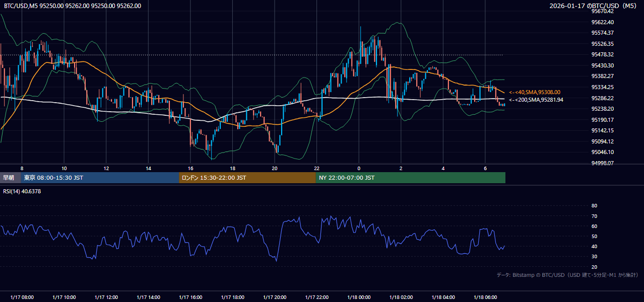The height and width of the screenshot is (302, 644).
Task: Click the 200 SMA 95281.94 label
Action: (536, 100)
